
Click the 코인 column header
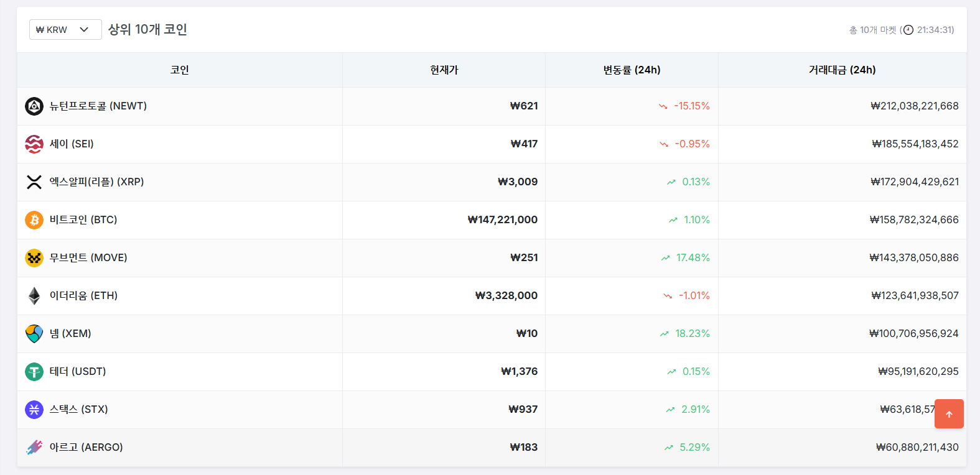click(180, 70)
